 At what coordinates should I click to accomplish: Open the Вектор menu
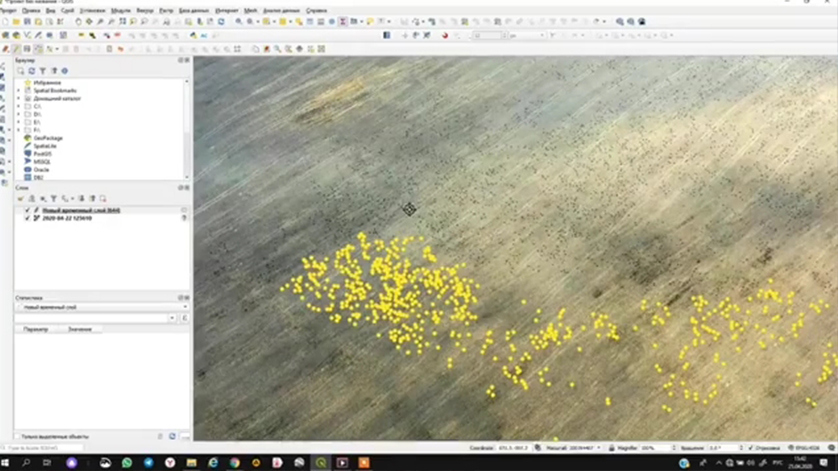tap(145, 10)
